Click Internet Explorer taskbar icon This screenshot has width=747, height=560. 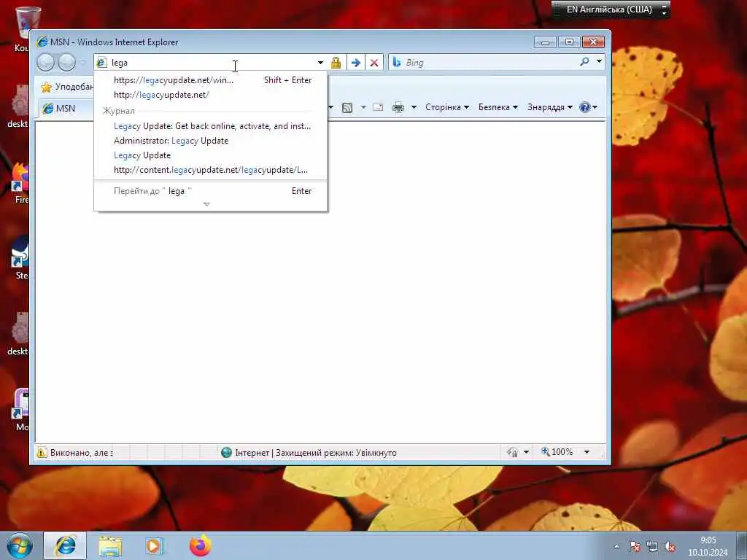pos(65,545)
